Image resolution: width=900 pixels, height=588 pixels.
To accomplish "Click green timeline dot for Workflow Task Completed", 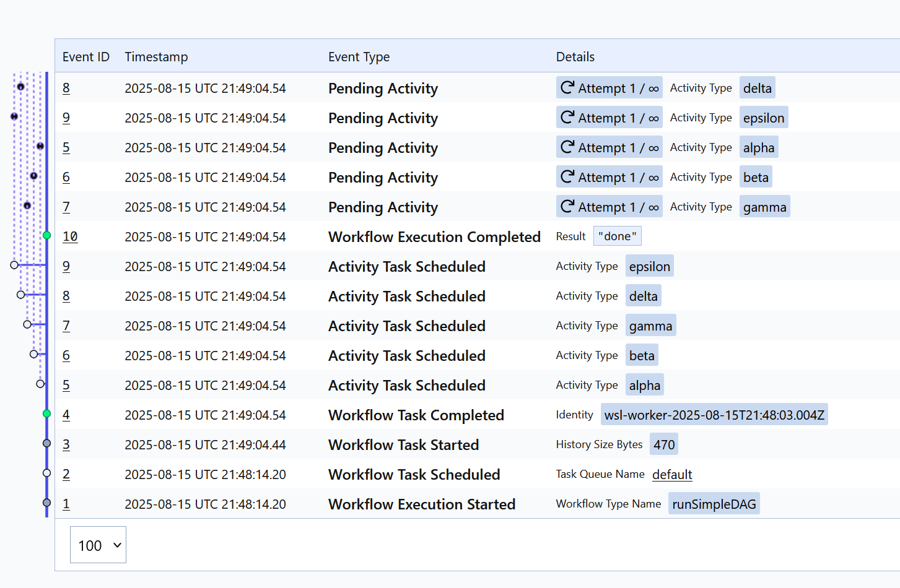I will coord(46,413).
